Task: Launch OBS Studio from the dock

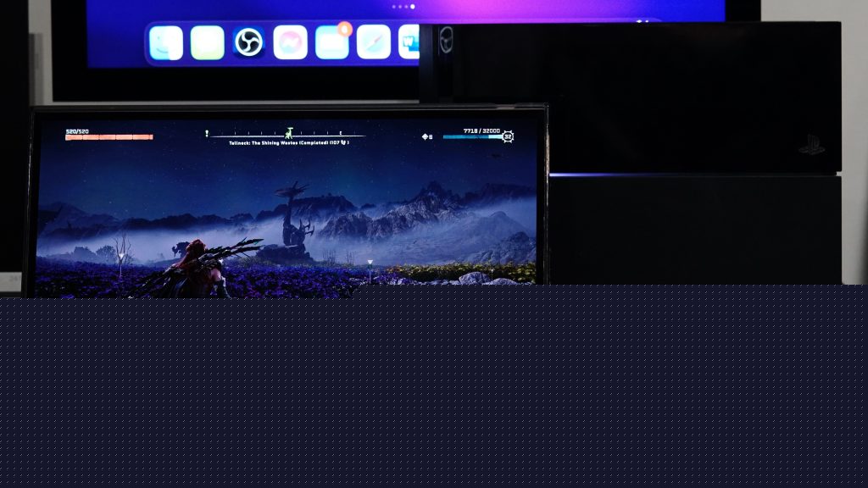Action: click(249, 42)
